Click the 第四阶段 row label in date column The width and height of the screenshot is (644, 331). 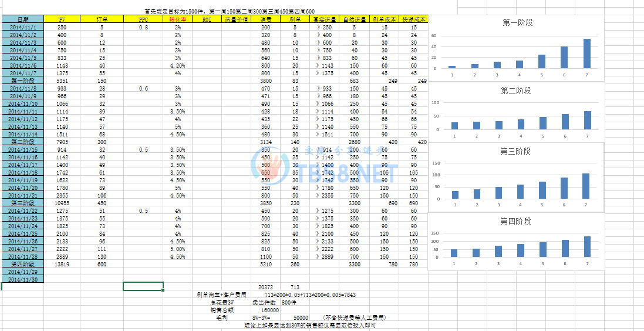coord(22,265)
